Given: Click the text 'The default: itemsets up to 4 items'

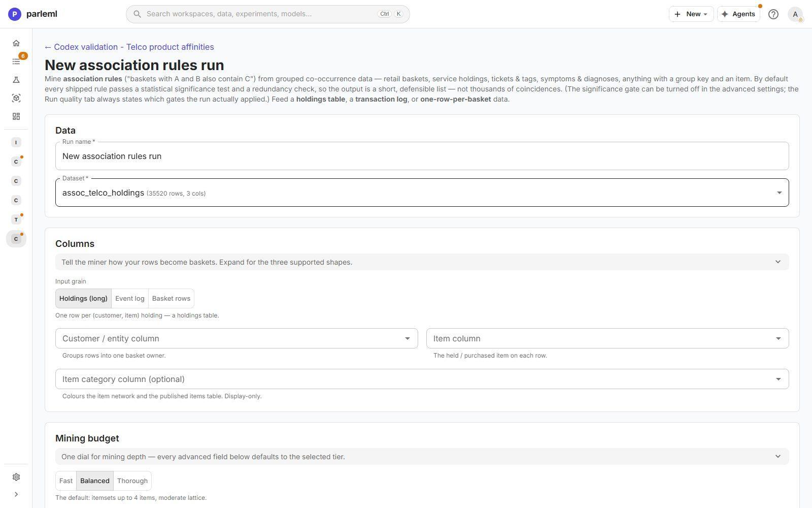Looking at the screenshot, I should click(106, 498).
